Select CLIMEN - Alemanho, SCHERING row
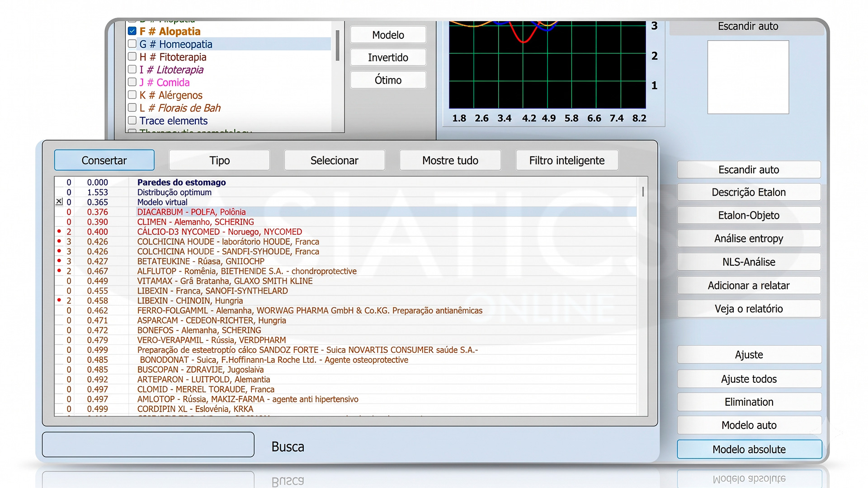 coord(346,222)
